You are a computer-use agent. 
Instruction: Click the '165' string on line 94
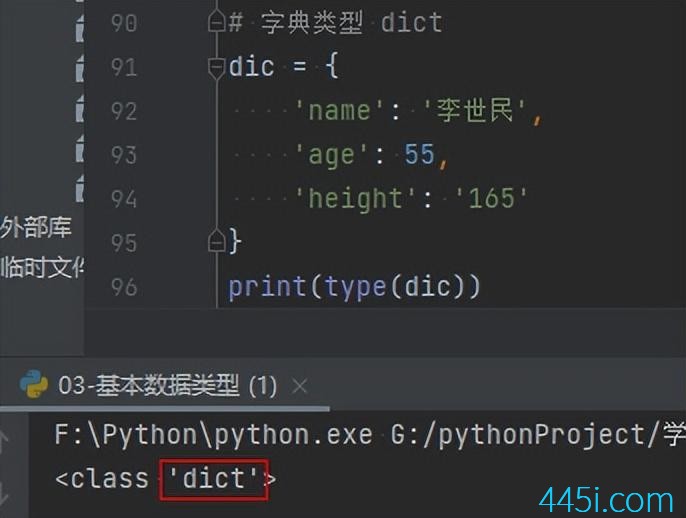coord(491,198)
